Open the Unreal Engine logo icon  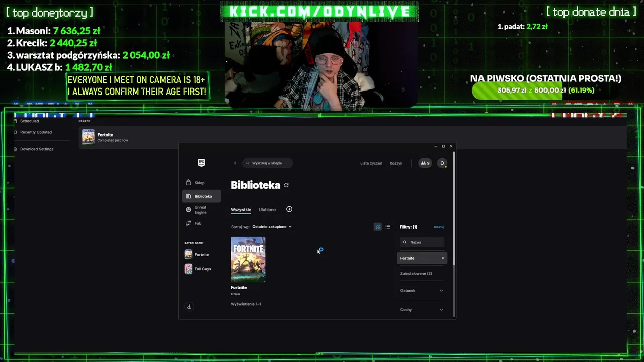(188, 209)
